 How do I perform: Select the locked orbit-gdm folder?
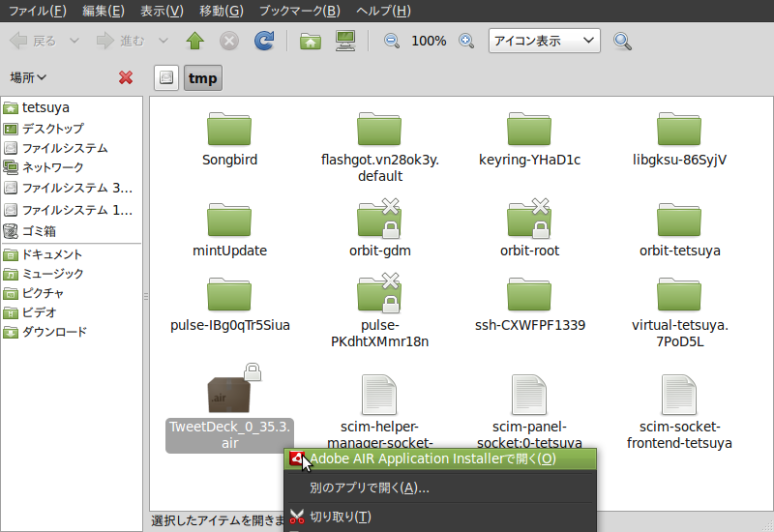coord(379,228)
